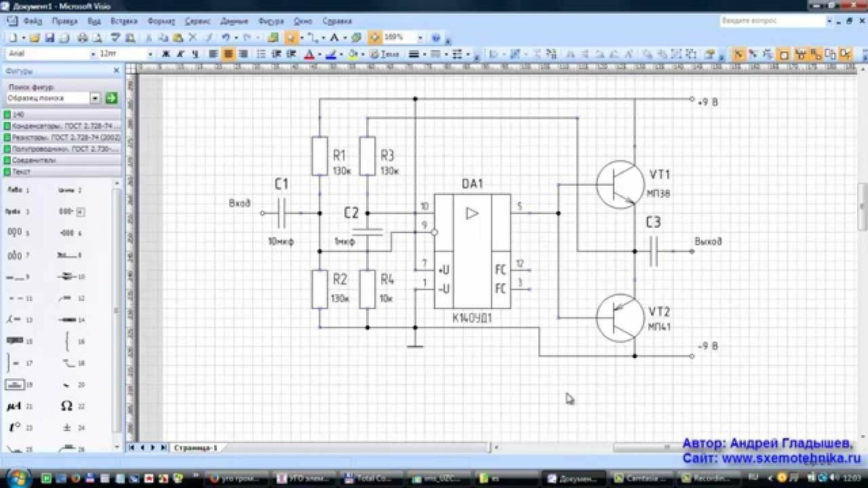Viewport: 868px width, 488px height.
Task: Click the Copy icon
Action: tap(163, 37)
